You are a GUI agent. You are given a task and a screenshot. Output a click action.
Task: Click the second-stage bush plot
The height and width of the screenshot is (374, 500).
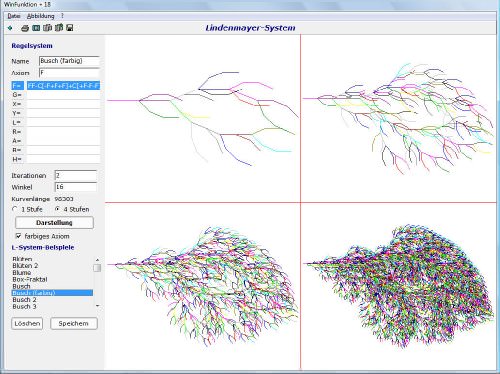click(398, 118)
